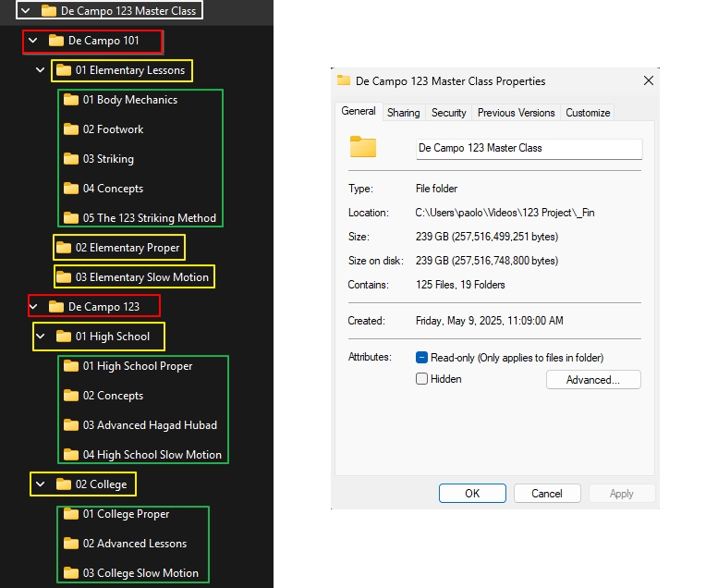Click the 02 College folder icon
The height and width of the screenshot is (588, 718).
(x=63, y=484)
